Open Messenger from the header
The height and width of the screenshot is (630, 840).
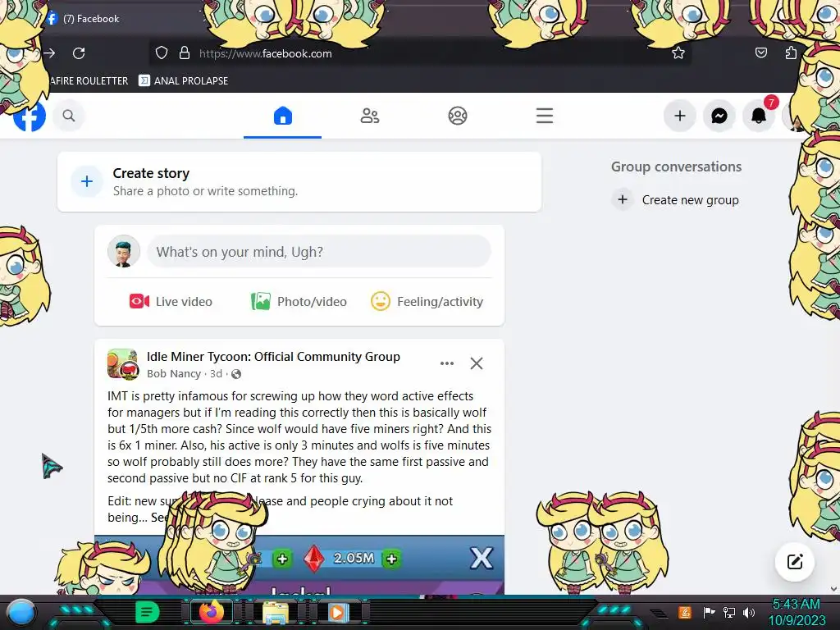[x=719, y=116]
